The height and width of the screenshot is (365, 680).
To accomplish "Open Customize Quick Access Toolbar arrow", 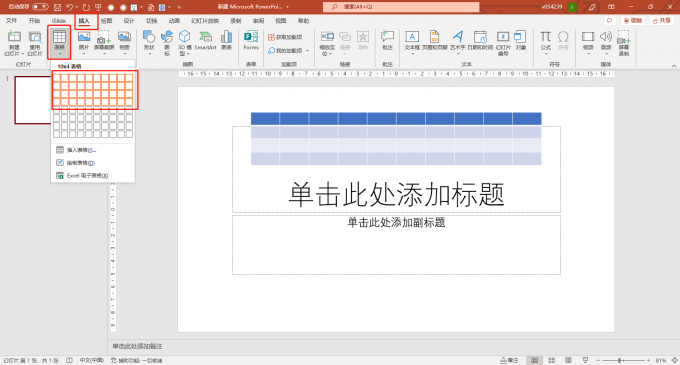I will coord(179,7).
